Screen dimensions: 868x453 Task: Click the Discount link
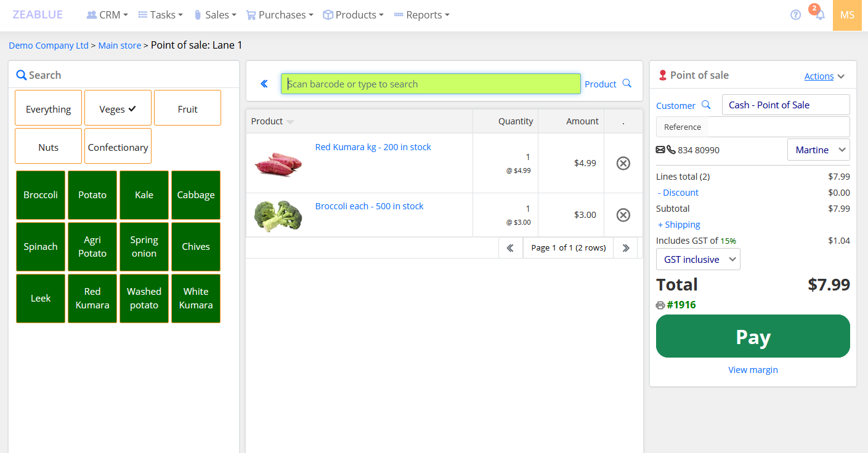[x=678, y=193]
